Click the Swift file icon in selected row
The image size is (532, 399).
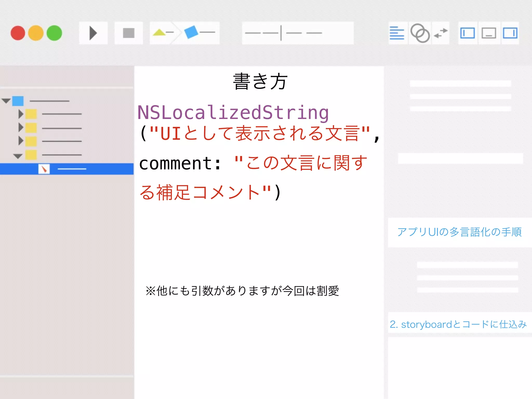(44, 169)
